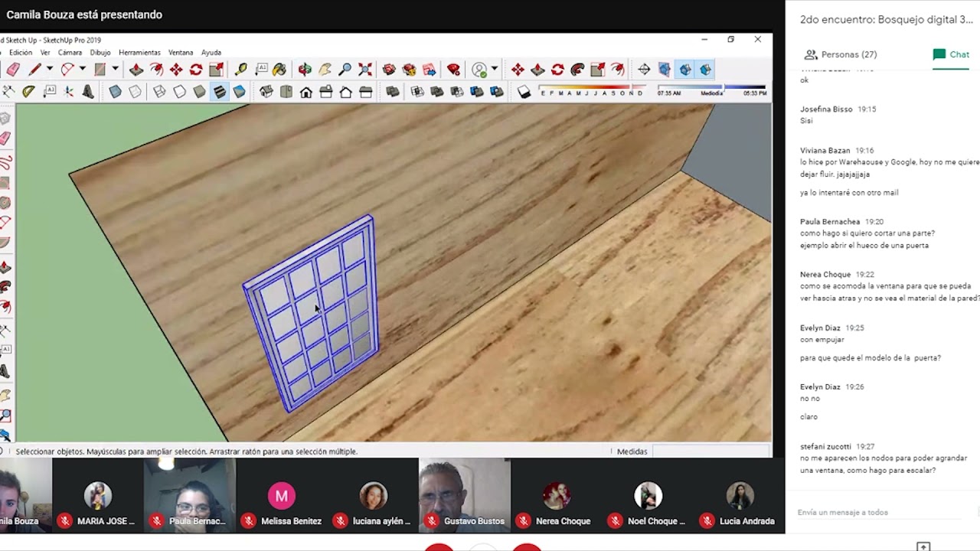Click the Medidas measurements input box
This screenshot has width=980, height=551.
click(x=711, y=452)
